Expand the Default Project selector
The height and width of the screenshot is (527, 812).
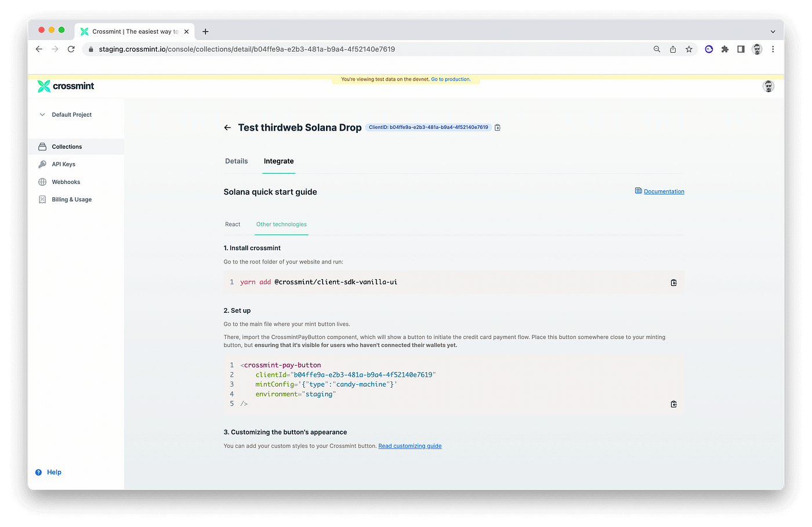(x=66, y=115)
